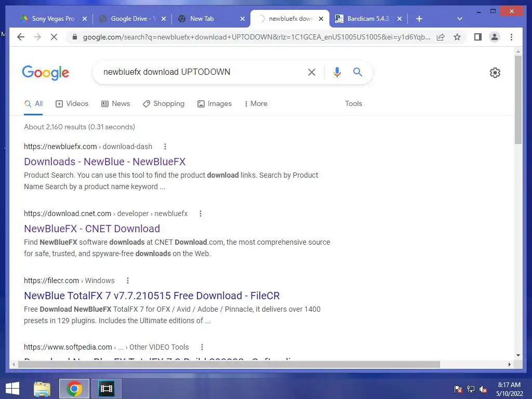The width and height of the screenshot is (532, 399).
Task: Open NewBlue TotalFX 7 FileCR link
Action: [x=152, y=296]
